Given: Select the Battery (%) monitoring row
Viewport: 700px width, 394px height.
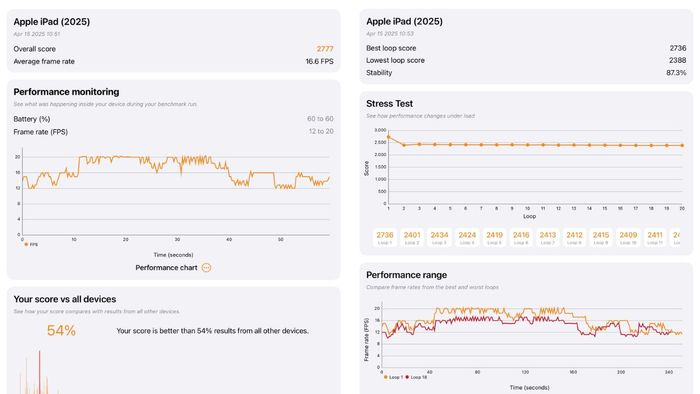Looking at the screenshot, I should (x=173, y=119).
